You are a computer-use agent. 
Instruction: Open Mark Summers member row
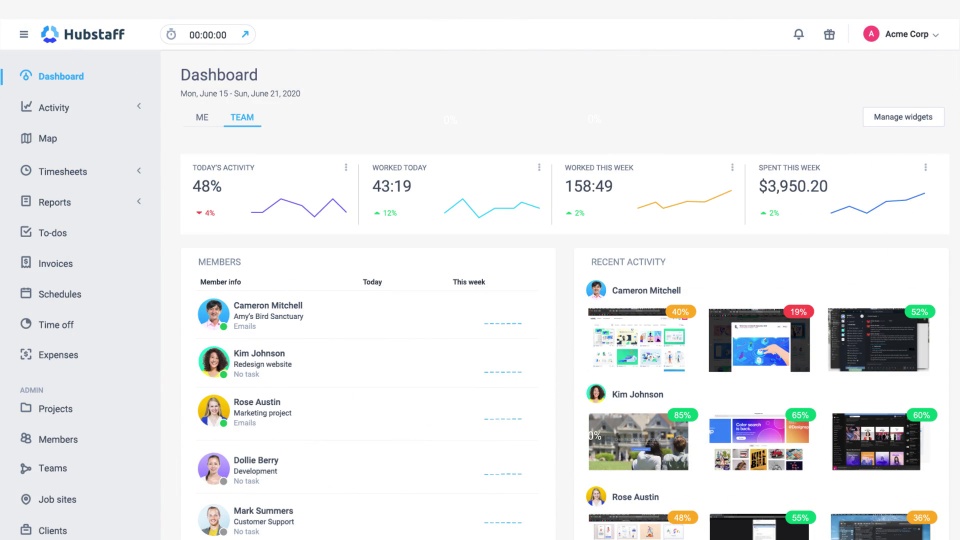coord(367,520)
